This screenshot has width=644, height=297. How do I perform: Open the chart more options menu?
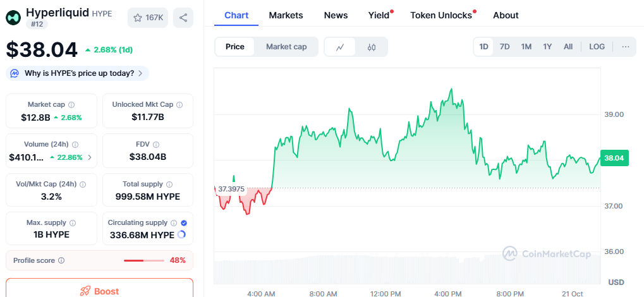[625, 47]
